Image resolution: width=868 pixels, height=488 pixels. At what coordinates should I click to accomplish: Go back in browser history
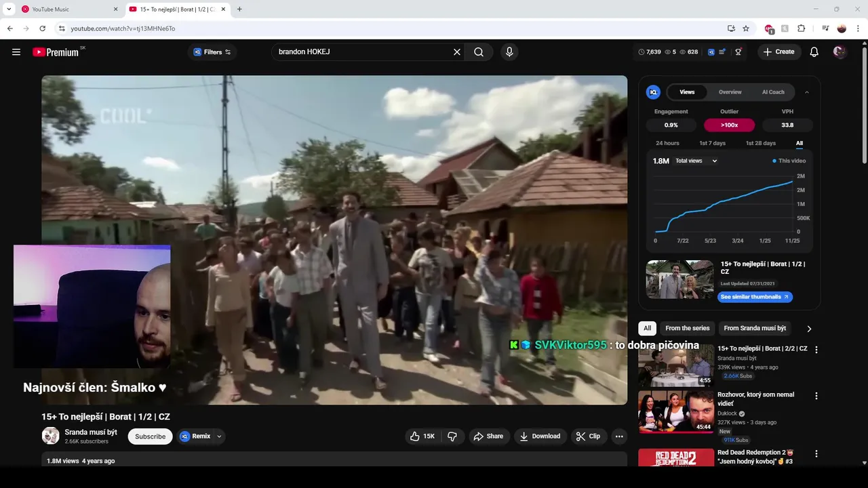(x=9, y=28)
